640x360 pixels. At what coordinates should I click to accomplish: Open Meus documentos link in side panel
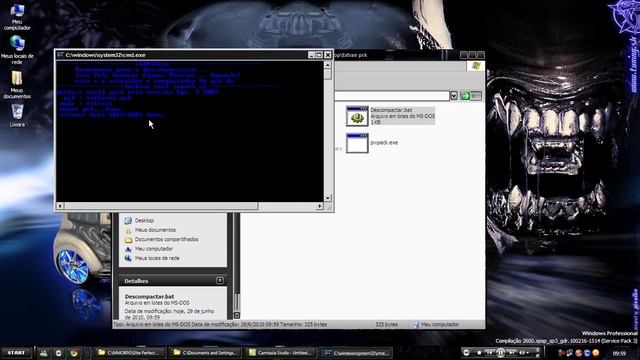click(150, 230)
